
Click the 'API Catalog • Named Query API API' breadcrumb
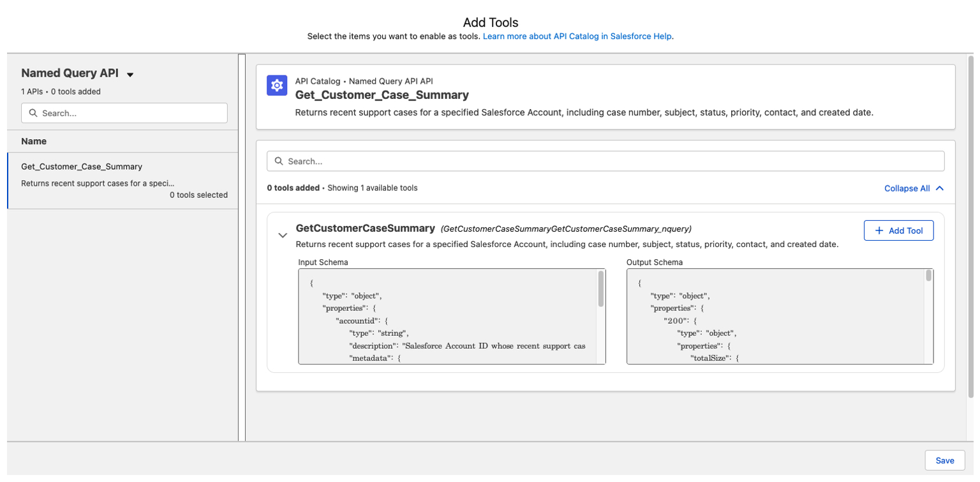pyautogui.click(x=364, y=81)
